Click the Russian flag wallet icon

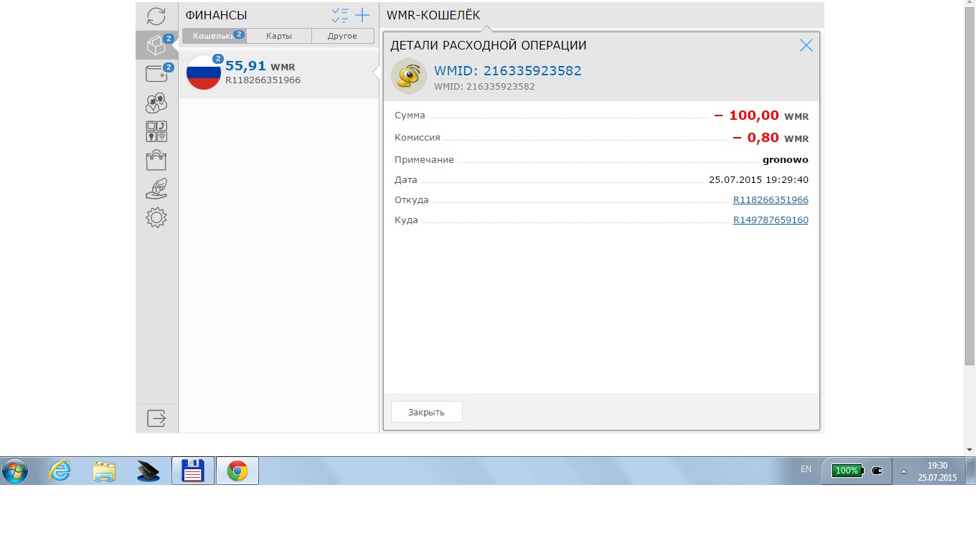click(204, 72)
